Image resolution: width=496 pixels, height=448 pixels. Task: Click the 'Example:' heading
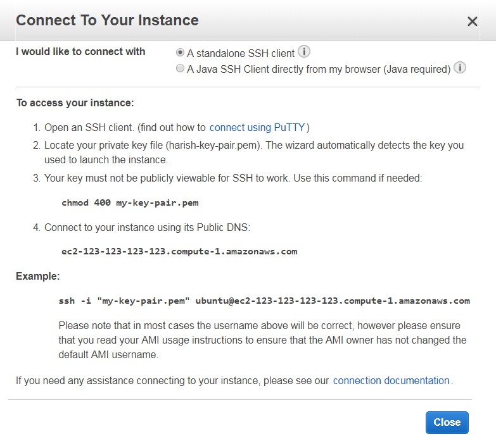37,276
